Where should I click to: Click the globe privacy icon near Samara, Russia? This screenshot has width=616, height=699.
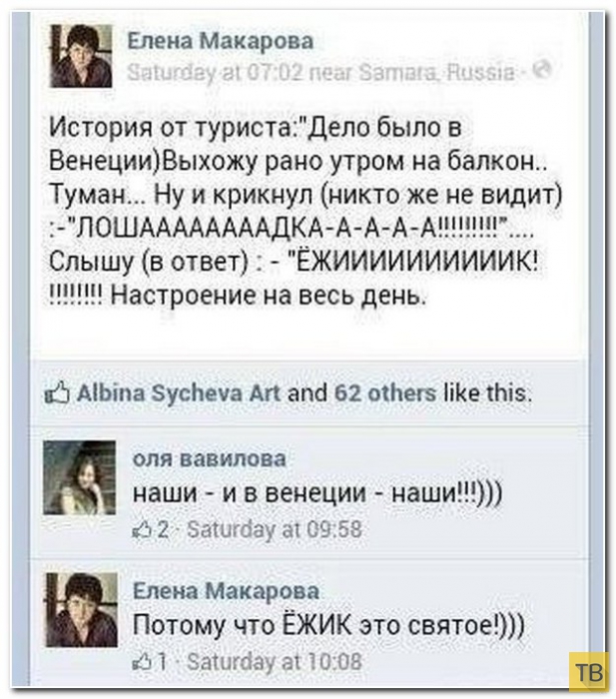click(543, 69)
